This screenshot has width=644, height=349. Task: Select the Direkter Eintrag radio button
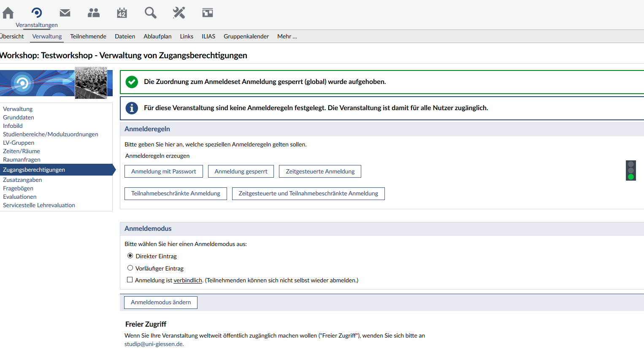130,256
